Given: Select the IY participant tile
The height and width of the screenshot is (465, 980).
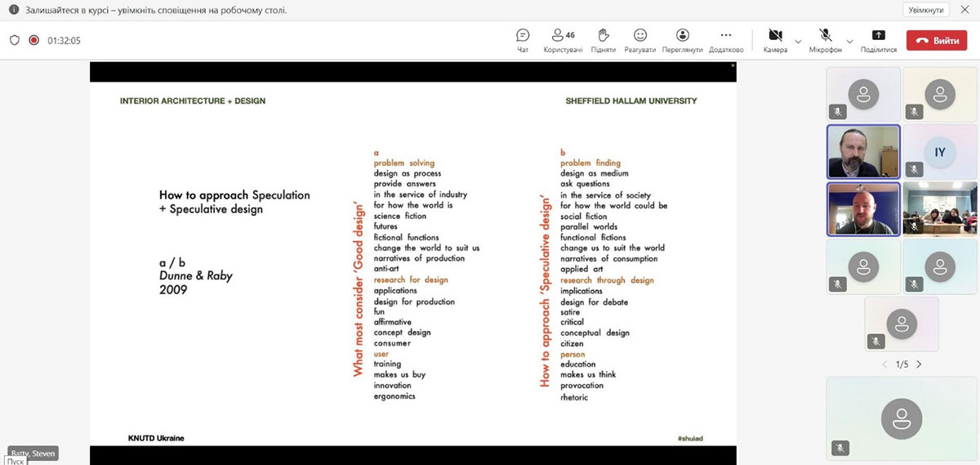Looking at the screenshot, I should 940,151.
